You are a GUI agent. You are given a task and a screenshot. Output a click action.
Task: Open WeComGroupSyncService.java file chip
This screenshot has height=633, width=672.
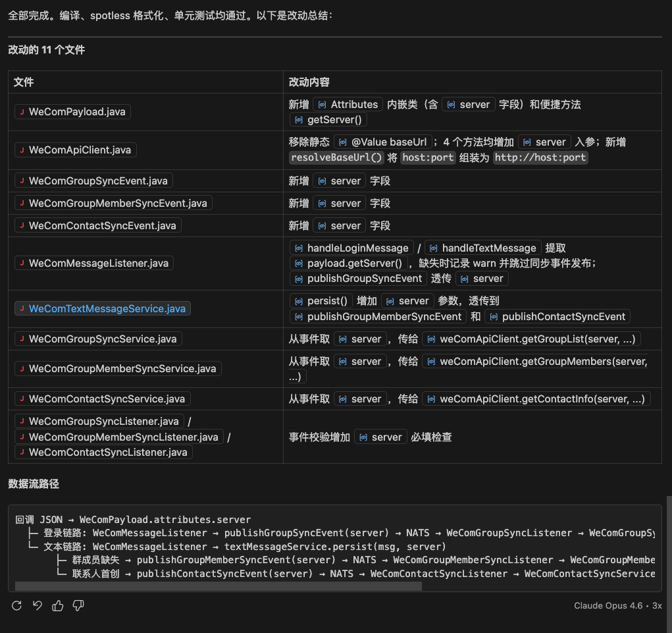click(x=98, y=339)
